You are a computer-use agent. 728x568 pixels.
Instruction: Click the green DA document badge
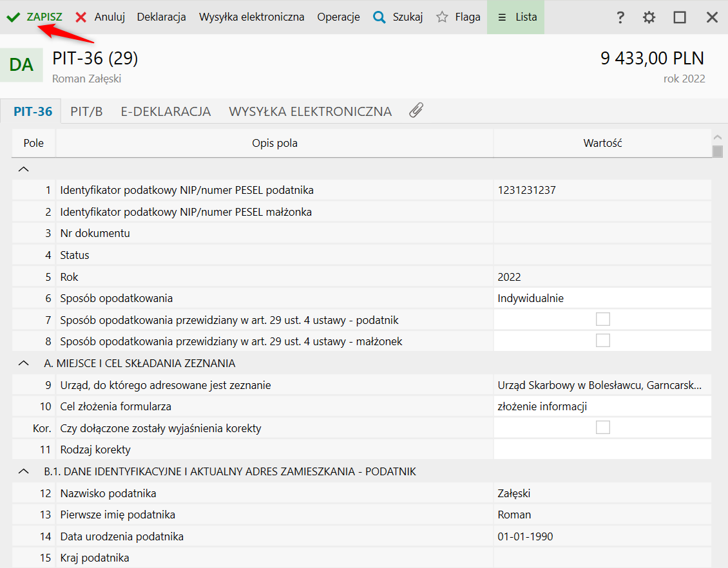point(21,65)
